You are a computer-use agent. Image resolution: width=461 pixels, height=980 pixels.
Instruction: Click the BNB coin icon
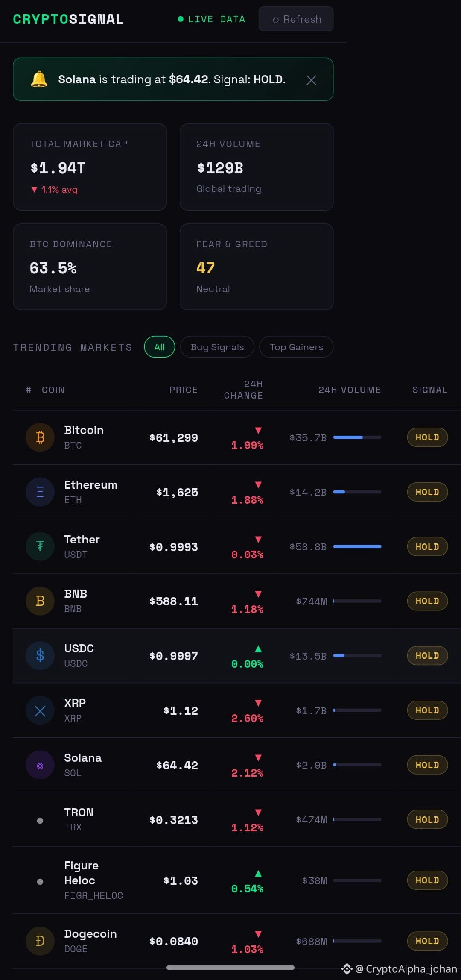40,601
